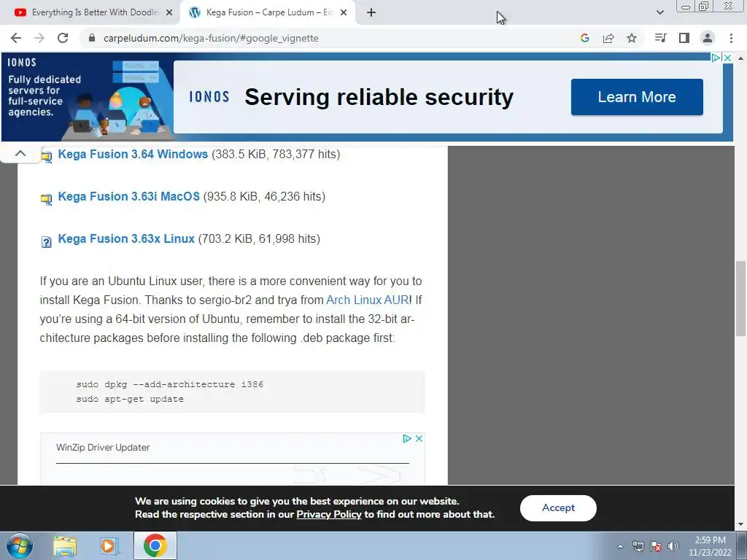Bookmark this page with the star
Viewport: 747px width, 560px height.
pos(632,38)
